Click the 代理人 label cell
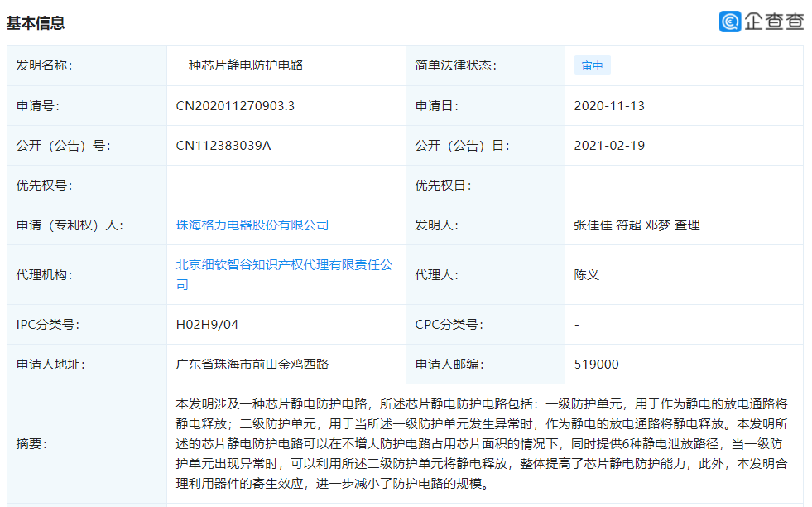Image resolution: width=812 pixels, height=507 pixels. click(x=485, y=275)
